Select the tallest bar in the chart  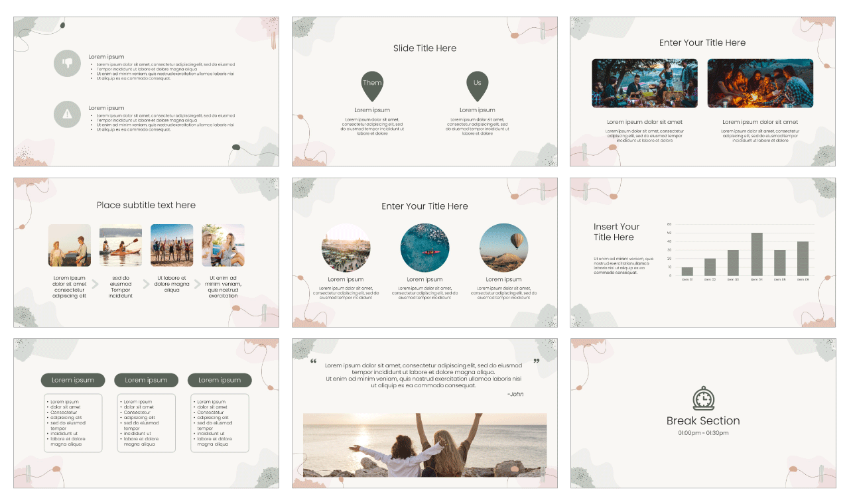[x=756, y=254]
